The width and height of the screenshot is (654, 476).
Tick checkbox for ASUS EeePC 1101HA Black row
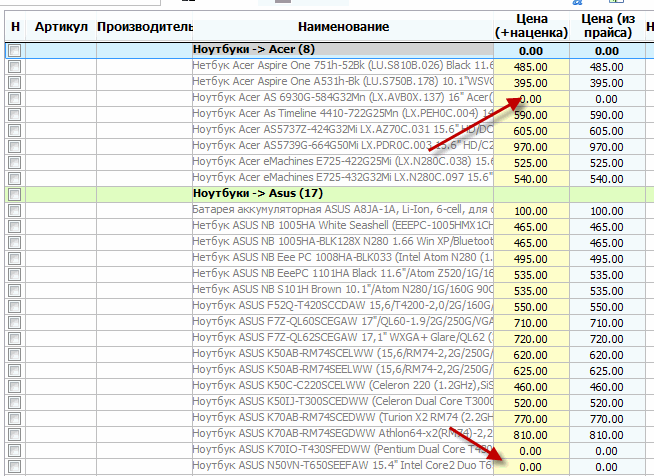click(15, 275)
